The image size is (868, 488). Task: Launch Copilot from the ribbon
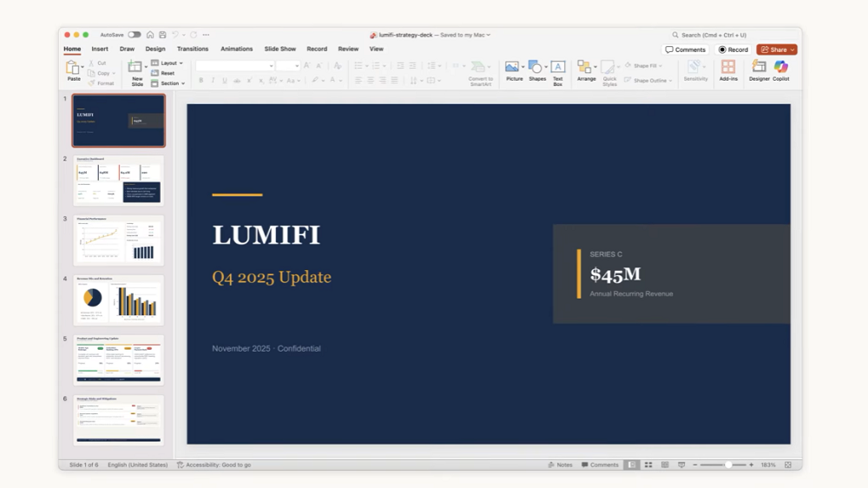781,69
